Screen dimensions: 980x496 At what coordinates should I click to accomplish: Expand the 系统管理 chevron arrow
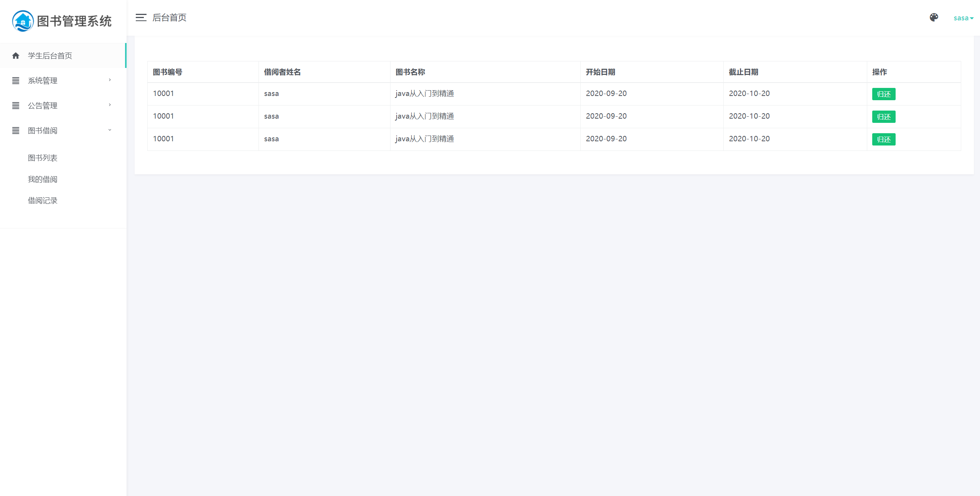pos(110,80)
